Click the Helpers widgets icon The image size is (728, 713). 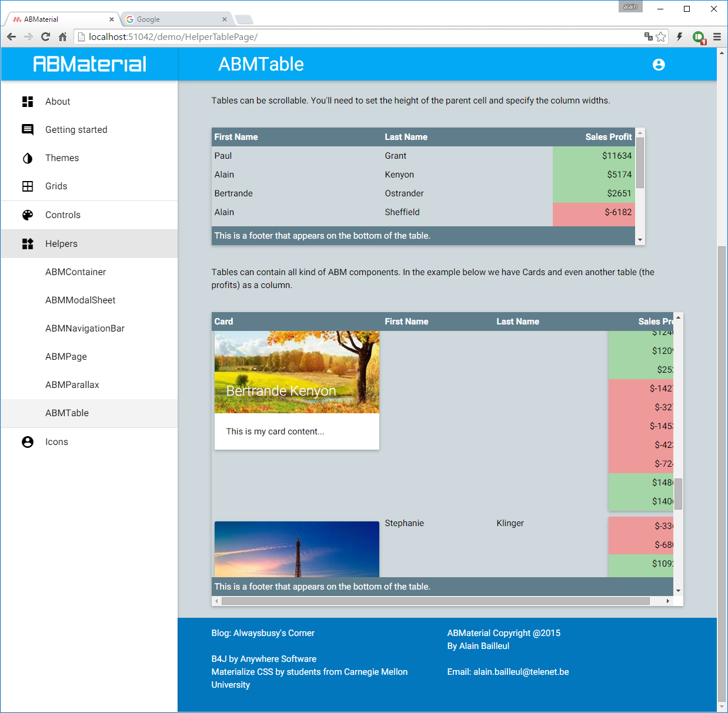(x=28, y=244)
